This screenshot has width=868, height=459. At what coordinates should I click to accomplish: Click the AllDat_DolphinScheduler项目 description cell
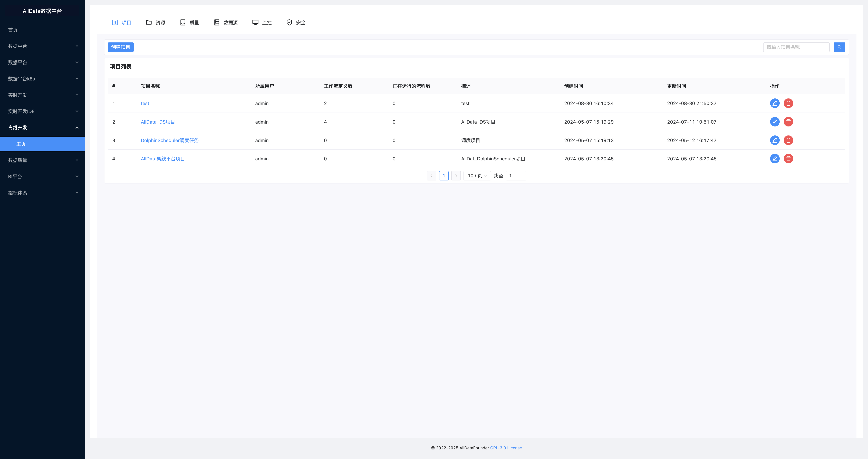[493, 159]
